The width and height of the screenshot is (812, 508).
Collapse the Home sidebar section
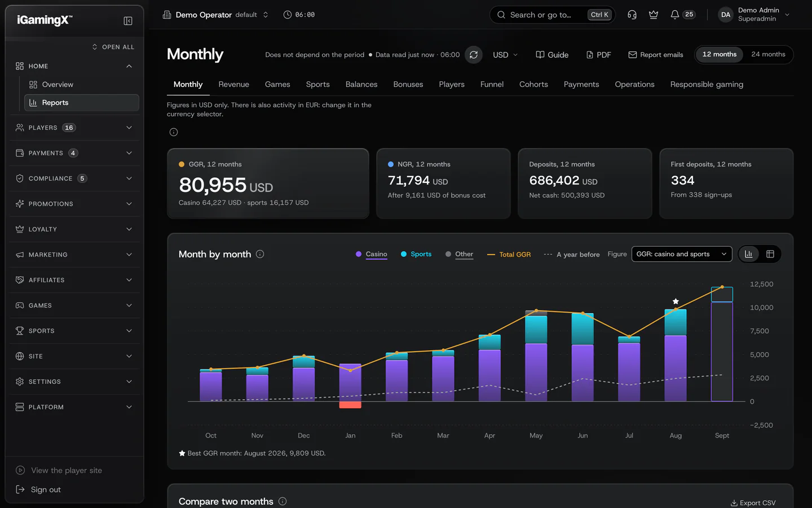coord(74,66)
